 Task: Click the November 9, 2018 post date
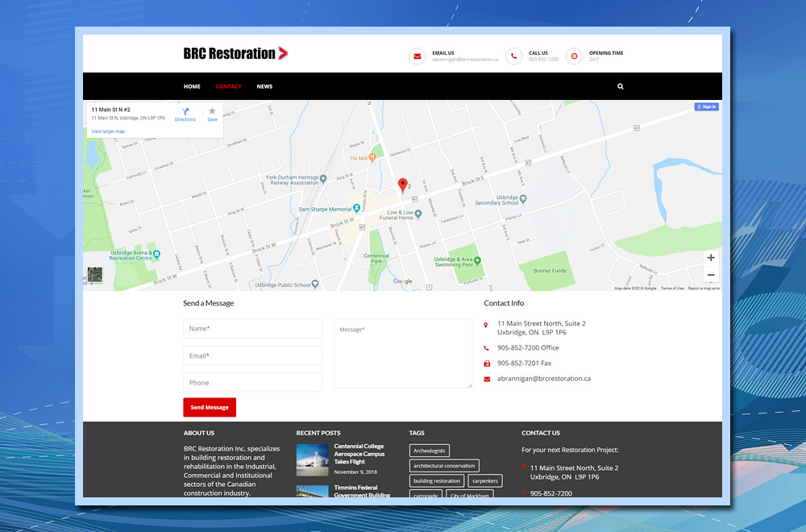pos(355,472)
